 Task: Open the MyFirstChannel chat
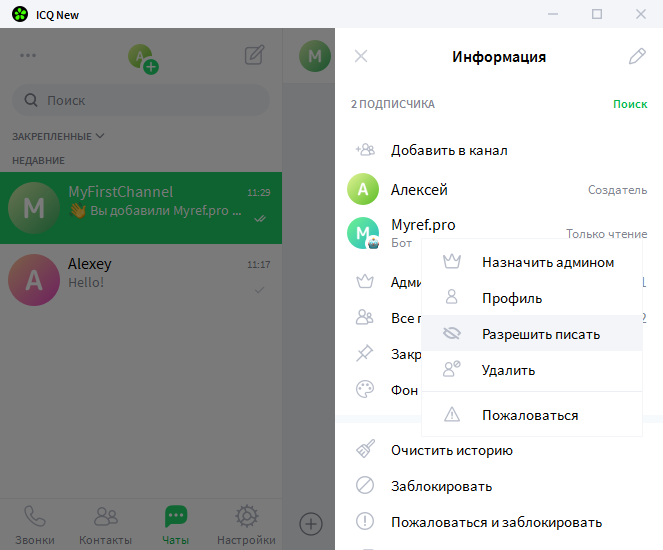point(141,208)
